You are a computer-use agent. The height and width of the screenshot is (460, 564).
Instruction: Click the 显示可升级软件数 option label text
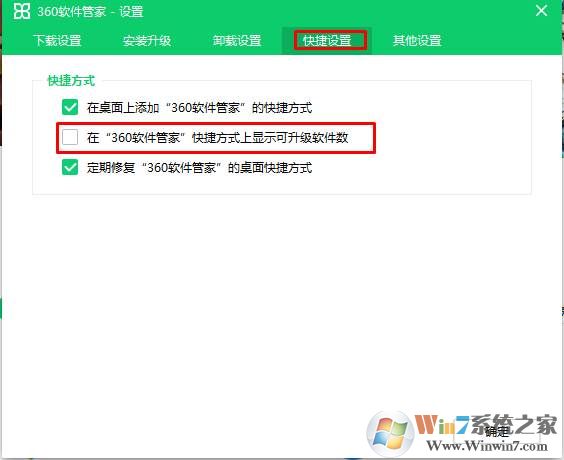217,138
